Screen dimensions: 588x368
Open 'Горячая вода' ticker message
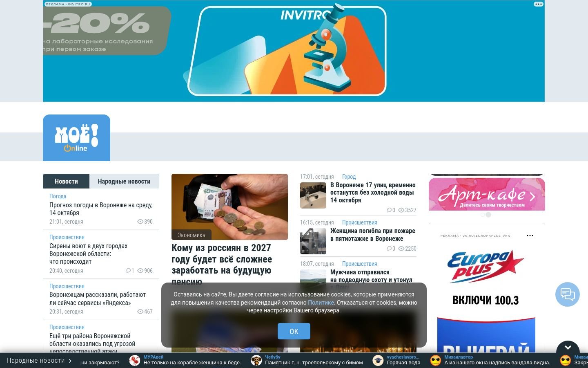(403, 363)
